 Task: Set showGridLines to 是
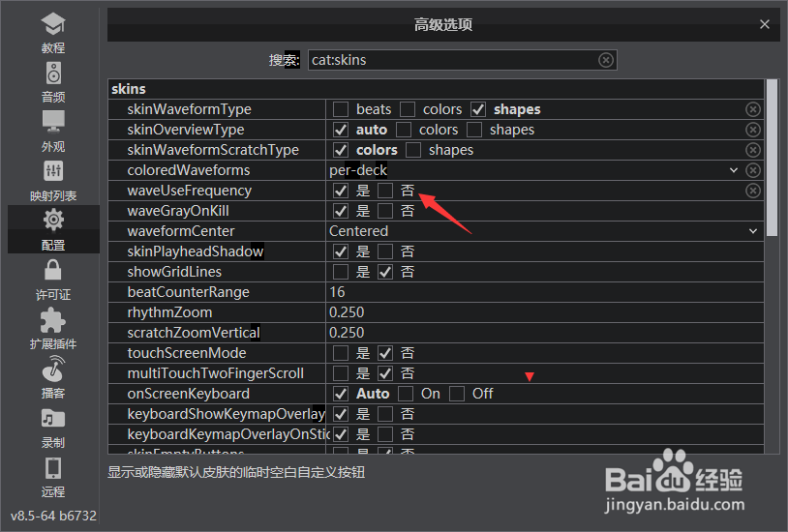pyautogui.click(x=340, y=272)
